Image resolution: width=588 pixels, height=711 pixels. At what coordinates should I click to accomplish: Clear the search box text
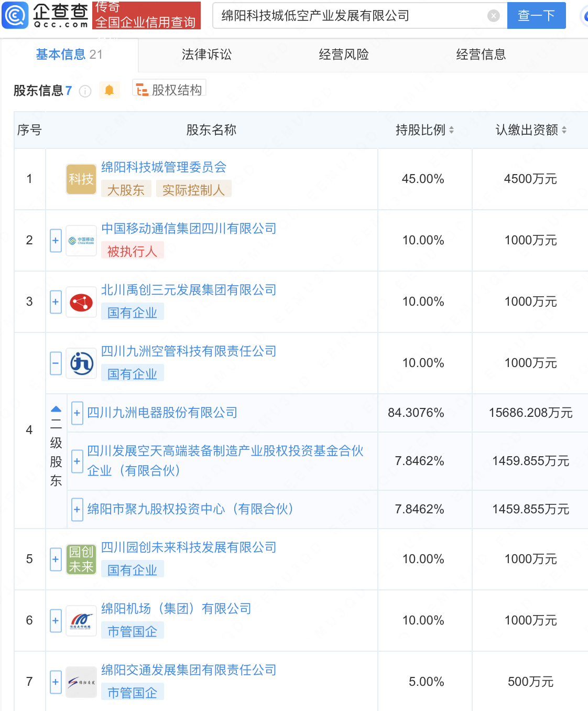pyautogui.click(x=493, y=16)
